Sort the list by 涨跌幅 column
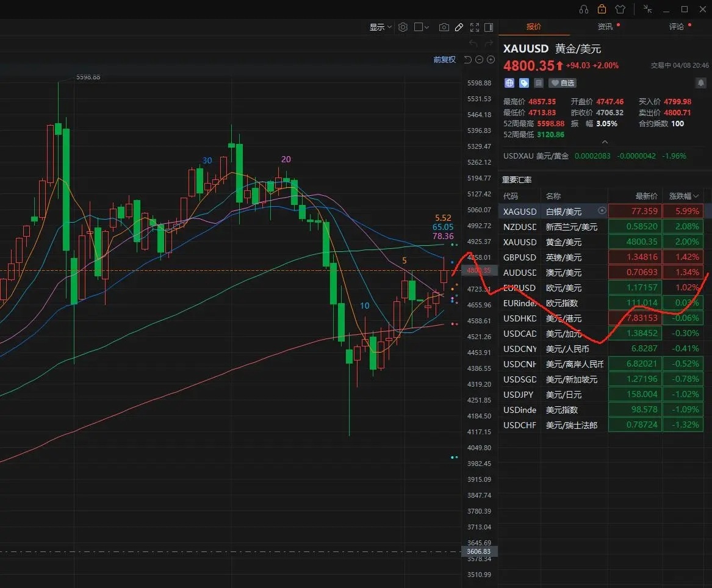Image resolution: width=712 pixels, height=588 pixels. coord(683,196)
